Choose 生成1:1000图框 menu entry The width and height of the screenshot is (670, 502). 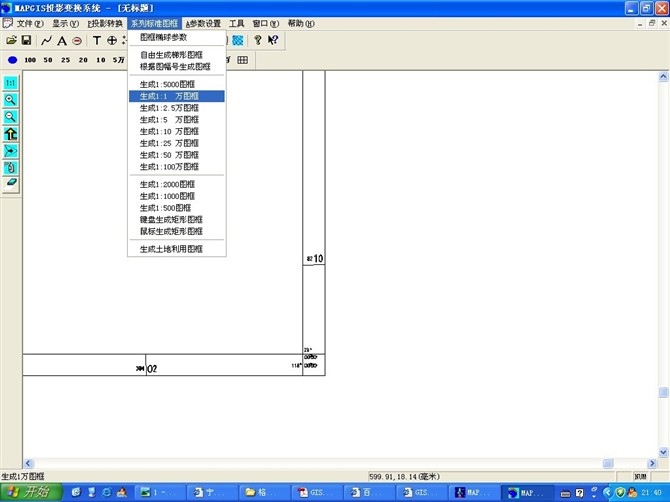pos(177,196)
